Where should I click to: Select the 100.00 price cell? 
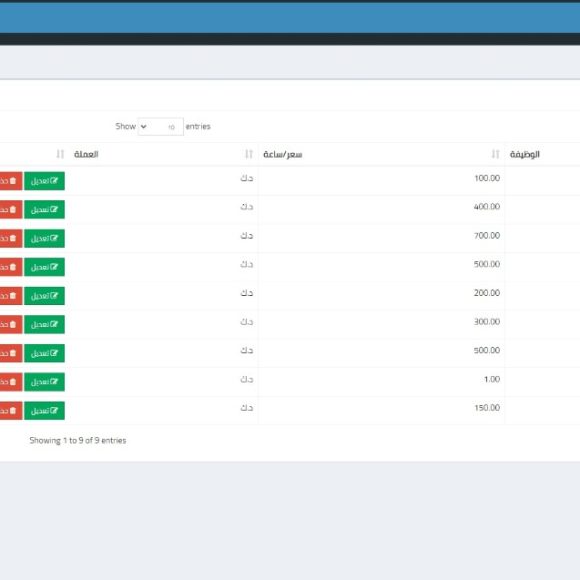click(487, 178)
